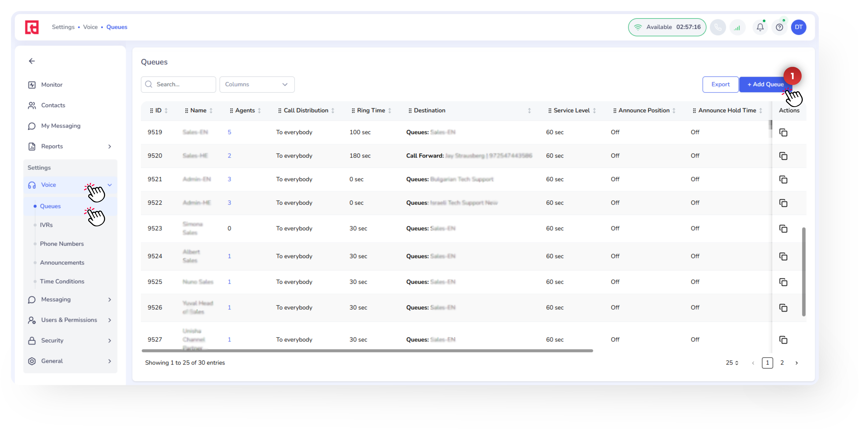Click the horizontal table scrollbar

click(x=367, y=351)
